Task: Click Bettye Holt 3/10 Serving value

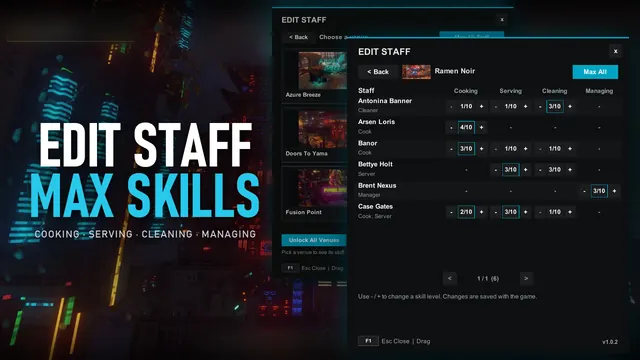Action: pos(511,169)
